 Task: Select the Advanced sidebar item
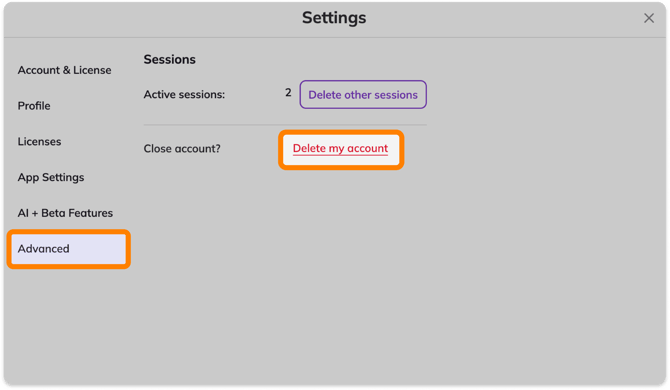(68, 249)
